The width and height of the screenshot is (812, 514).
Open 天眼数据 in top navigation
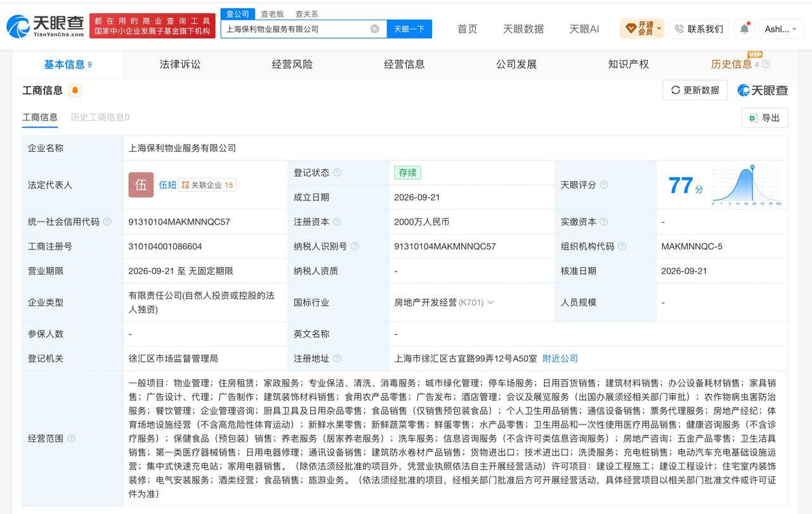coord(523,29)
